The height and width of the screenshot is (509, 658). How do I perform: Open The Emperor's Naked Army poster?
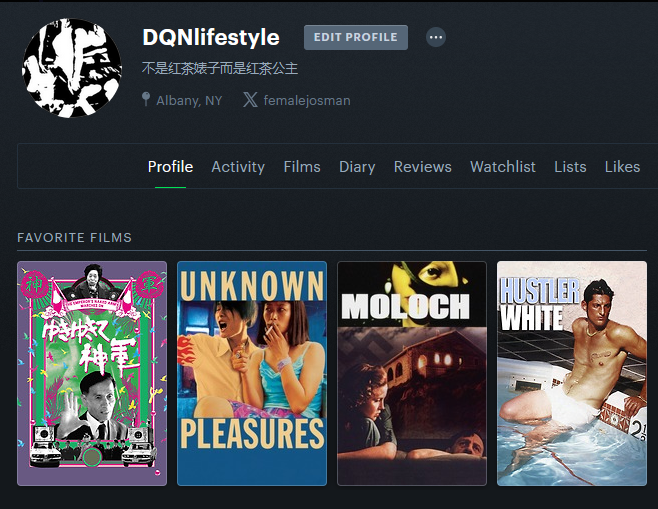[92, 373]
